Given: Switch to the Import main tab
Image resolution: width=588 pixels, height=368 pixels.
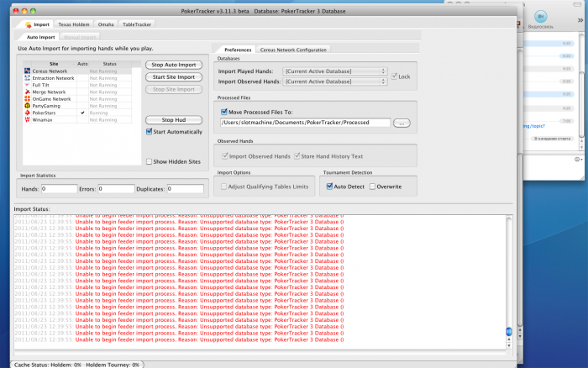Looking at the screenshot, I should coord(37,24).
